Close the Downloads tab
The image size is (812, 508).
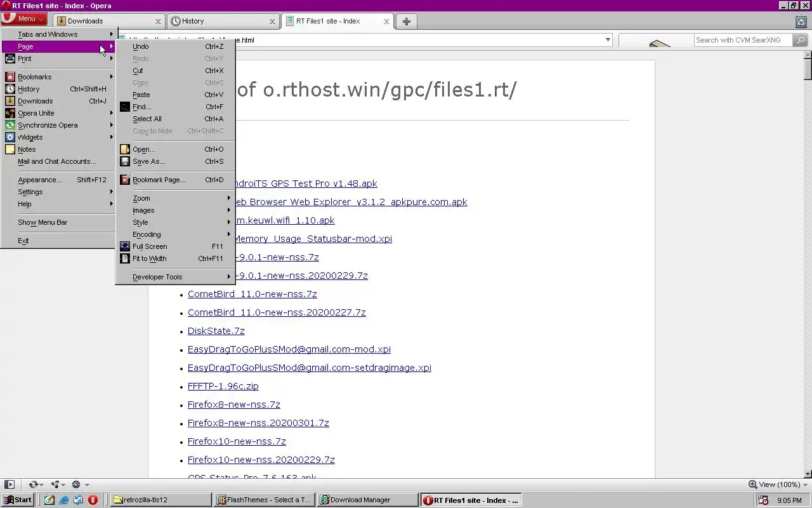(x=158, y=21)
